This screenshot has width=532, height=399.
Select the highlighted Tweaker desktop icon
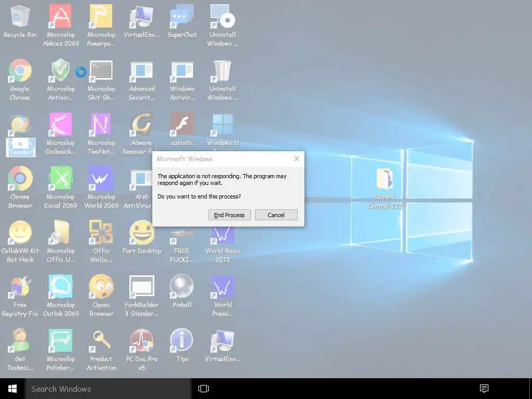20,125
